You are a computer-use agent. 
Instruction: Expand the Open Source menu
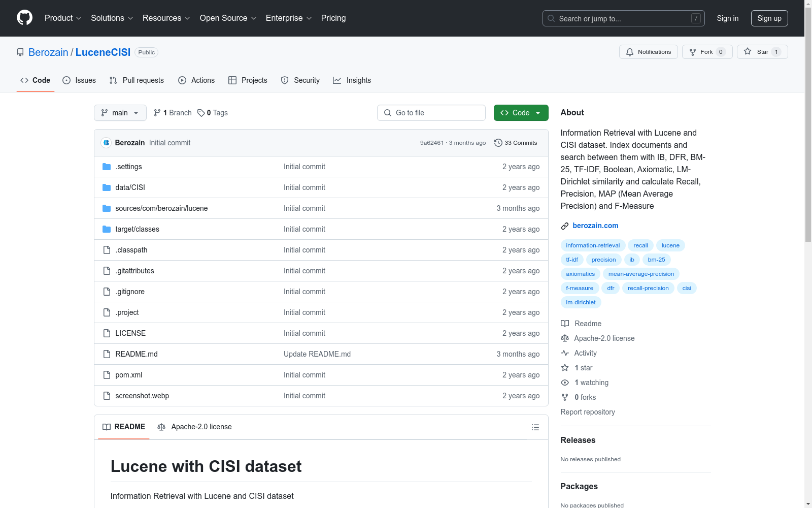[x=228, y=18]
